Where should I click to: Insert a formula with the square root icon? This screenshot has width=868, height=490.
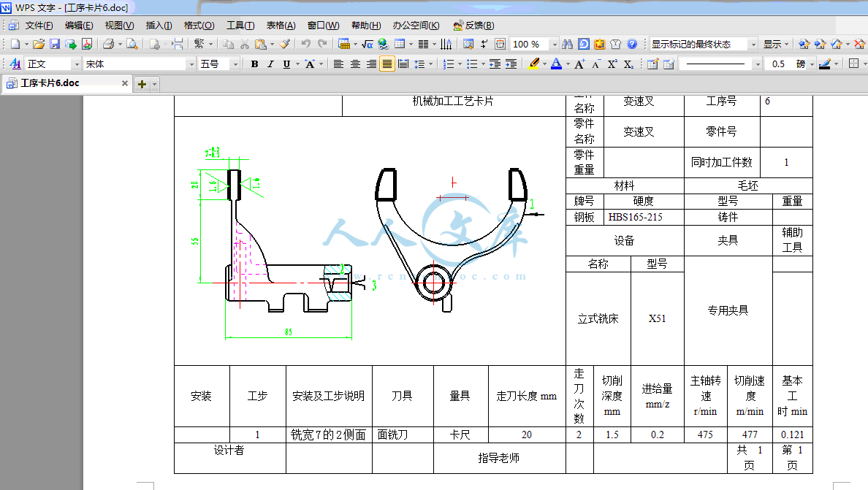click(367, 45)
